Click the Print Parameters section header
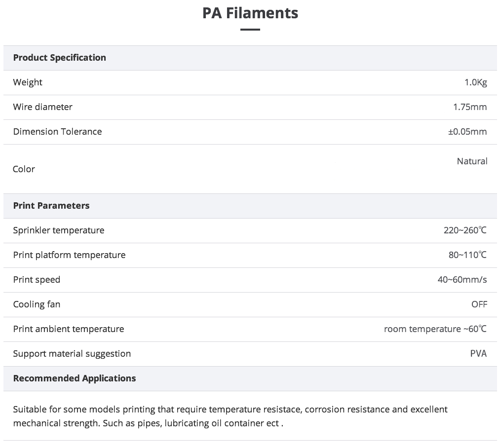501x448 pixels. 51,206
